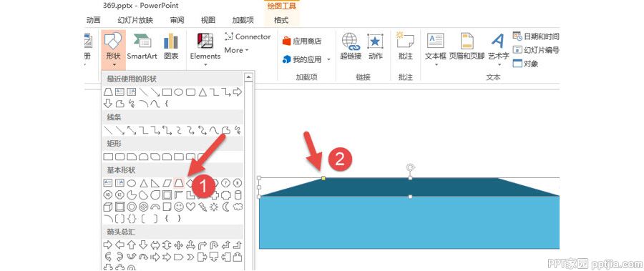The image size is (644, 271).
Task: Choose the Can cylinder shape
Action: click(x=238, y=194)
